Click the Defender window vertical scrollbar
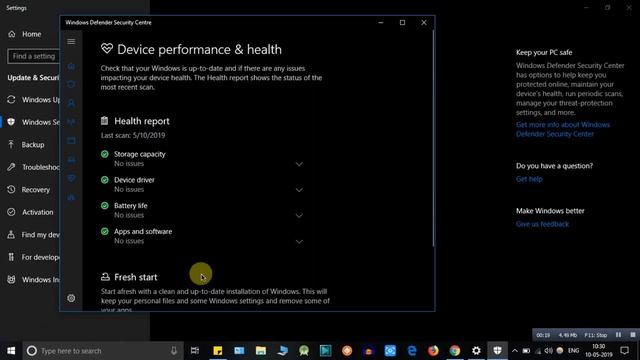 (x=433, y=139)
